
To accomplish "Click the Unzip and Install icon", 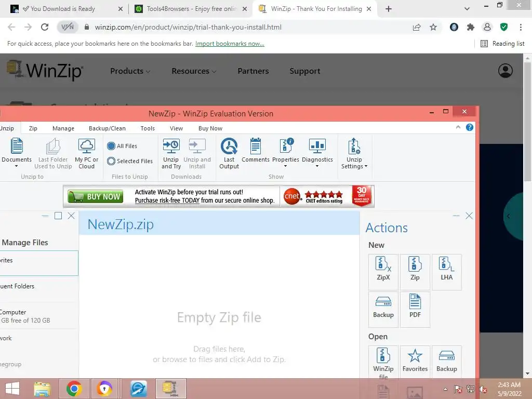I will (x=197, y=146).
